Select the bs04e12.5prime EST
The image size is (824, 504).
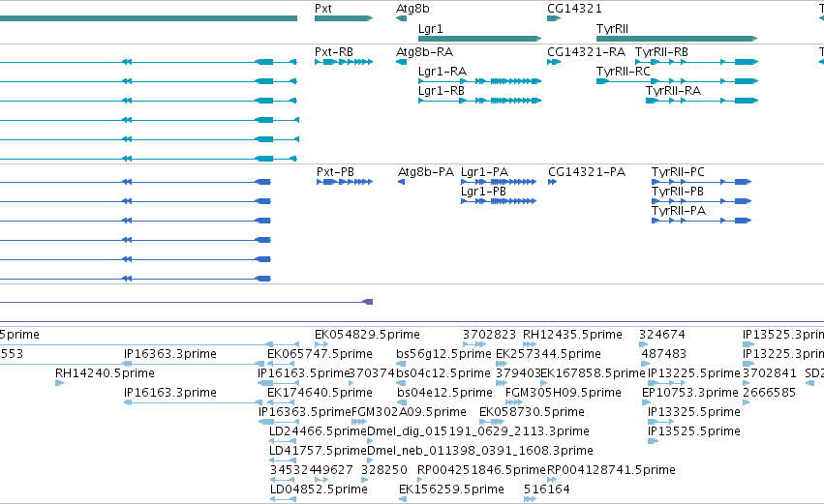(x=444, y=393)
